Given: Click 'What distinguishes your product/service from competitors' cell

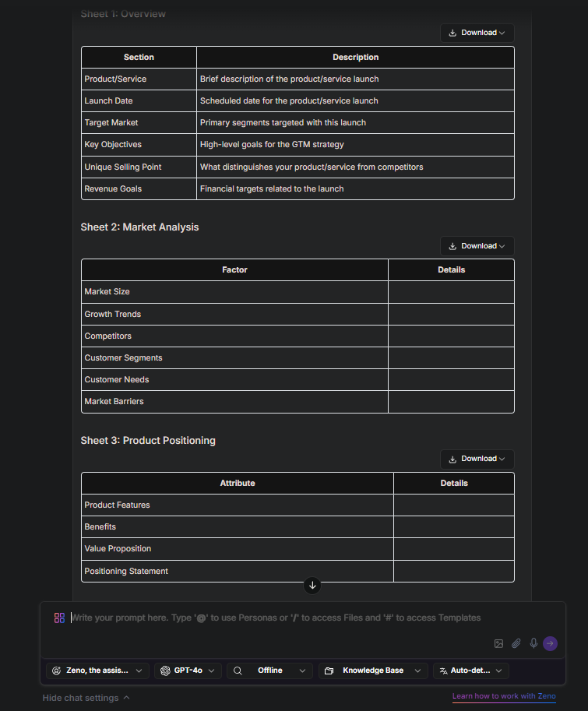Looking at the screenshot, I should [x=355, y=167].
